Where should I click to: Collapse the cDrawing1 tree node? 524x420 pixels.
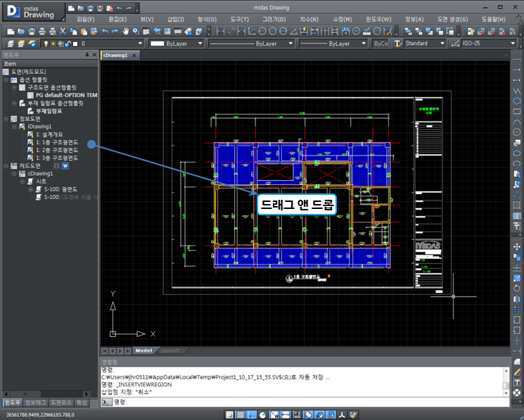coord(14,174)
